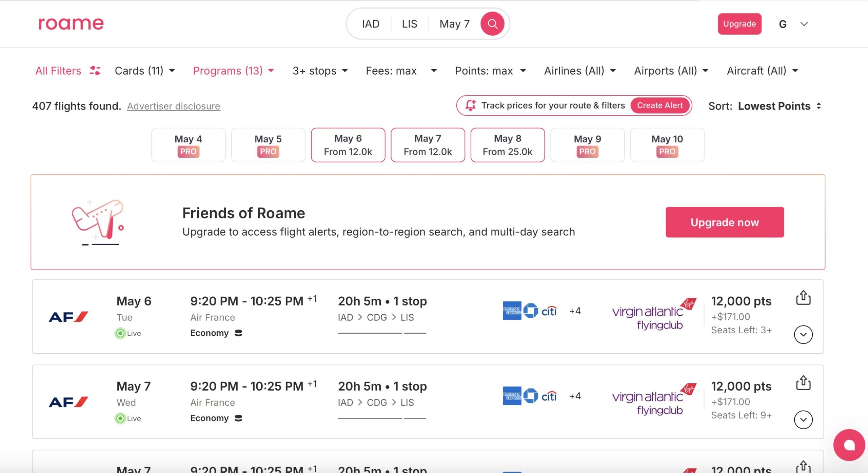
Task: Click the Create Alert button
Action: (x=660, y=105)
